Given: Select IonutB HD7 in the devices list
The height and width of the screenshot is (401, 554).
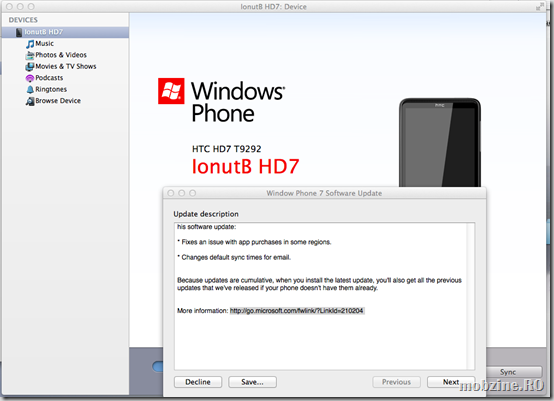Looking at the screenshot, I should coord(65,32).
